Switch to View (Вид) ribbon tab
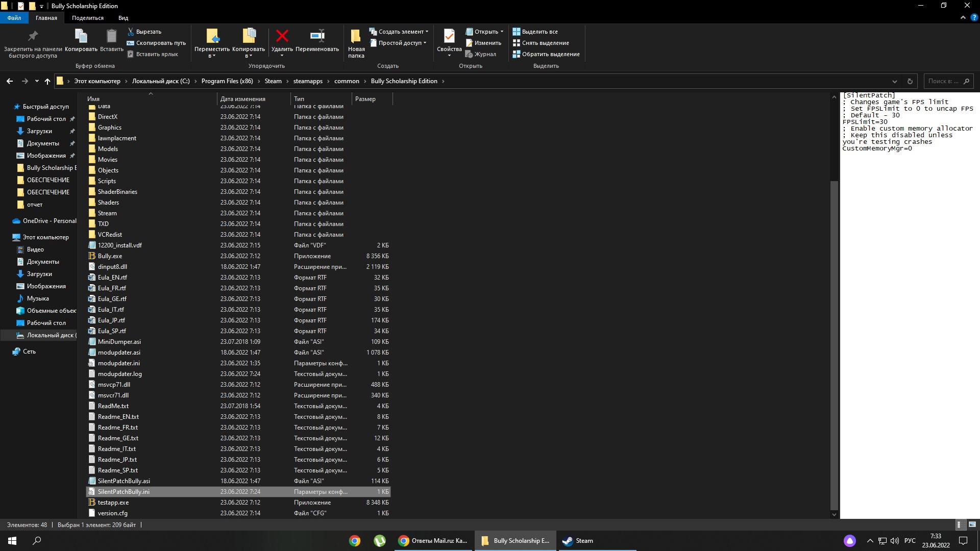The width and height of the screenshot is (980, 551). [124, 18]
